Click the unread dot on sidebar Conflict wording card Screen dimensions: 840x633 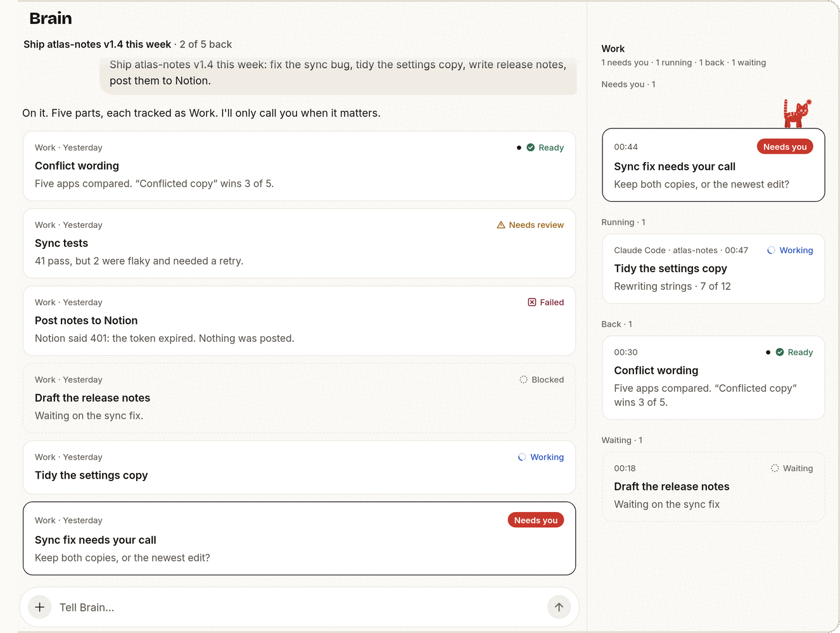768,352
